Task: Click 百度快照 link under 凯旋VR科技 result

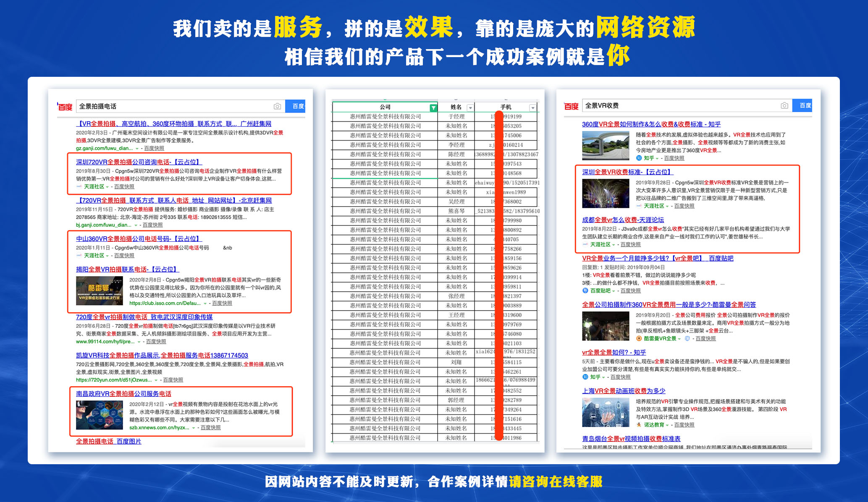Action: click(173, 380)
